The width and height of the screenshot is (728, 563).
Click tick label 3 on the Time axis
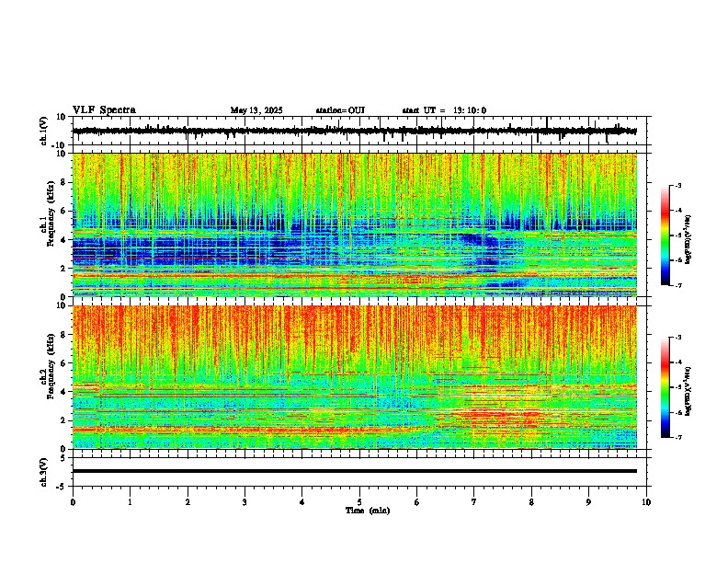pos(245,502)
